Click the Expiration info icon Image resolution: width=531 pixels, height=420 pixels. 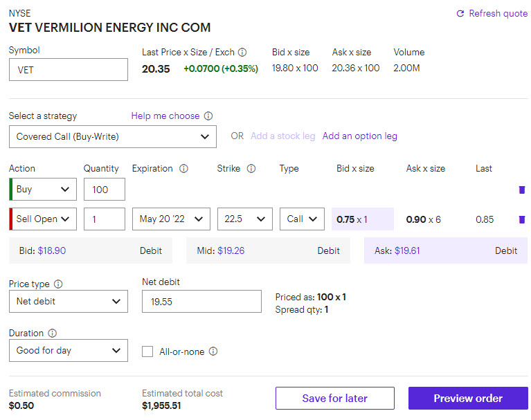(x=183, y=169)
